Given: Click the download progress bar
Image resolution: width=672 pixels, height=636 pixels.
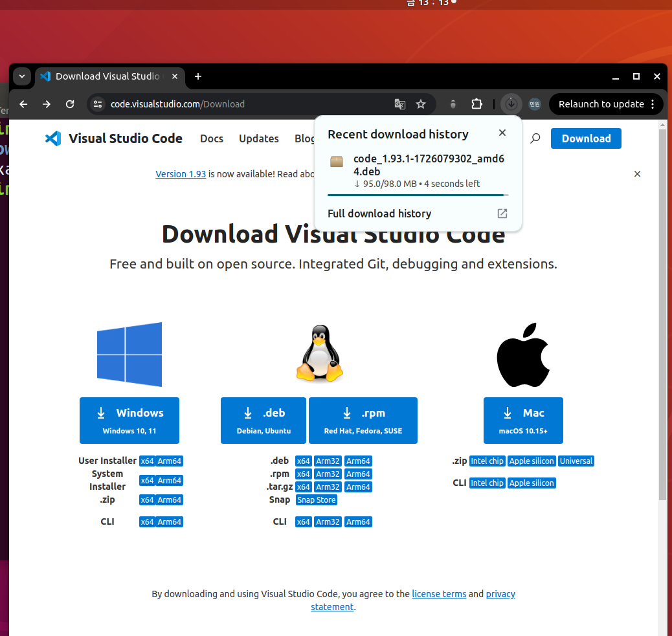Looking at the screenshot, I should coord(418,195).
